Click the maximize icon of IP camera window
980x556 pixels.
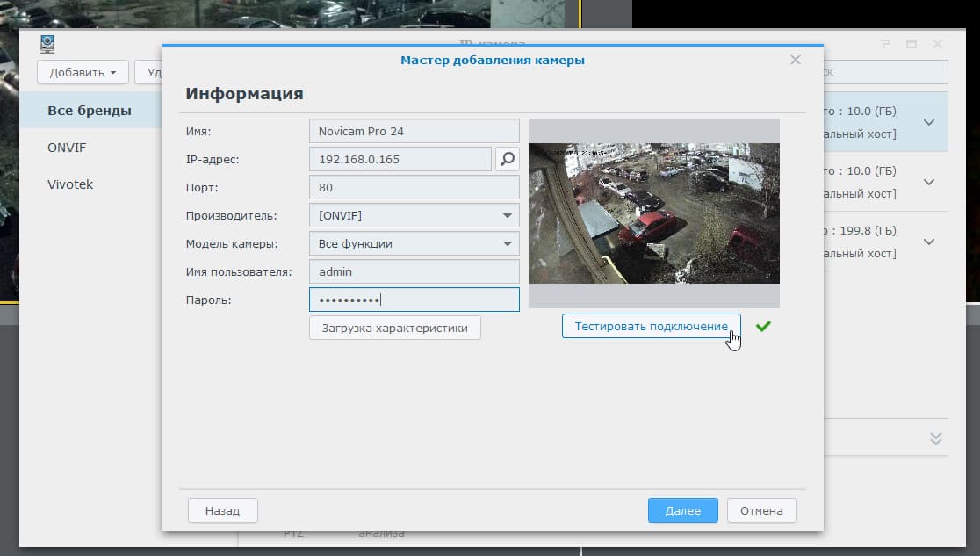click(x=912, y=44)
